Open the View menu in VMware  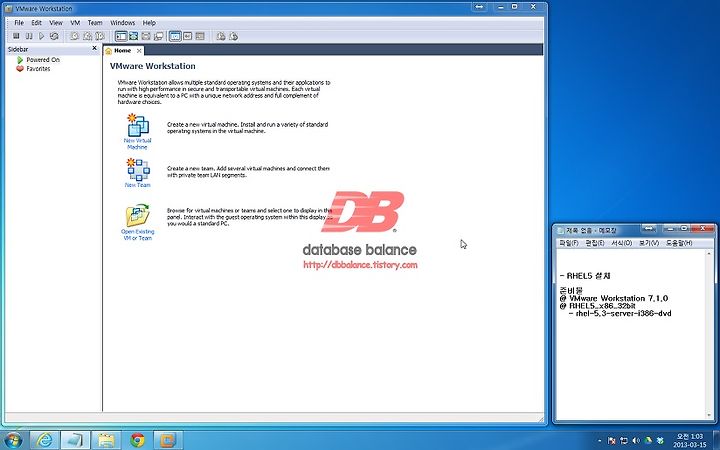56,22
